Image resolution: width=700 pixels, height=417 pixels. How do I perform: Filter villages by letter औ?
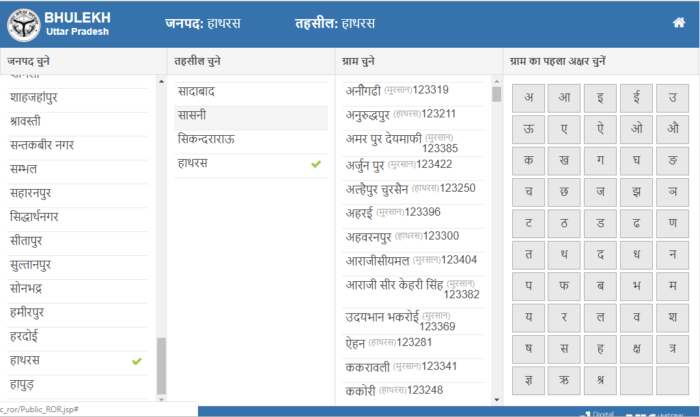pos(672,129)
